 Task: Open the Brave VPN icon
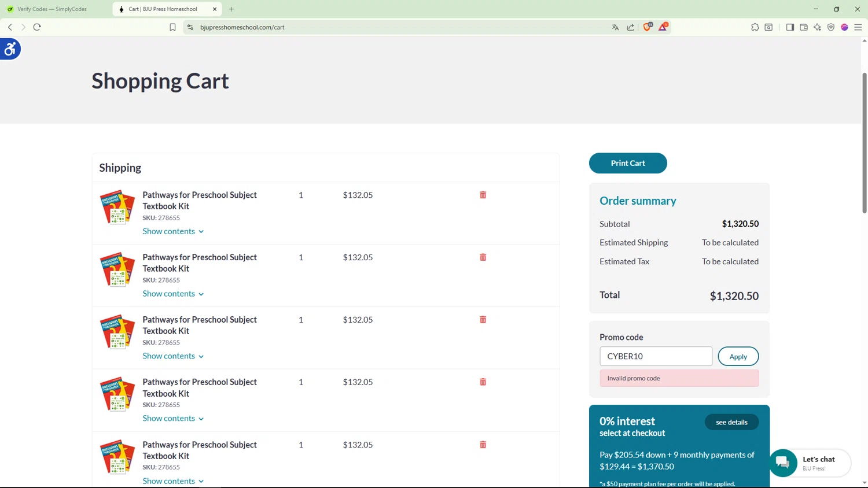point(831,27)
